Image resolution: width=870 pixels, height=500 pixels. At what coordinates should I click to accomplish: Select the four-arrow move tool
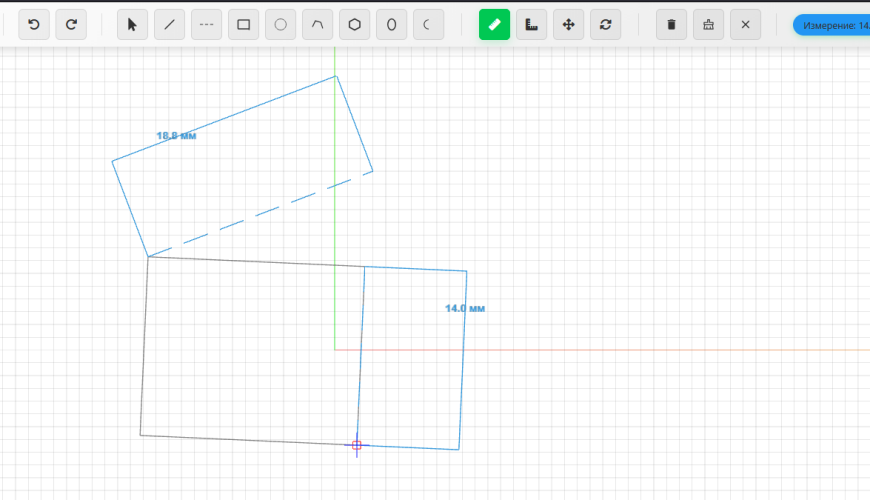click(569, 24)
